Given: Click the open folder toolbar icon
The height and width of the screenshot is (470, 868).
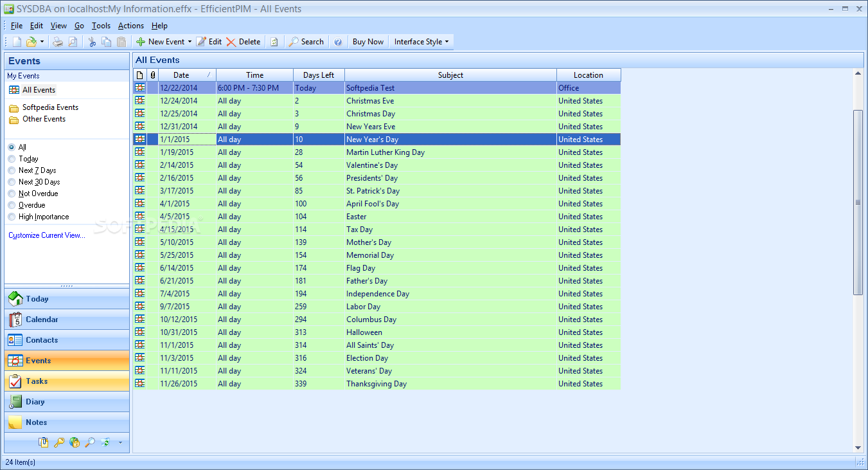Looking at the screenshot, I should coord(31,42).
